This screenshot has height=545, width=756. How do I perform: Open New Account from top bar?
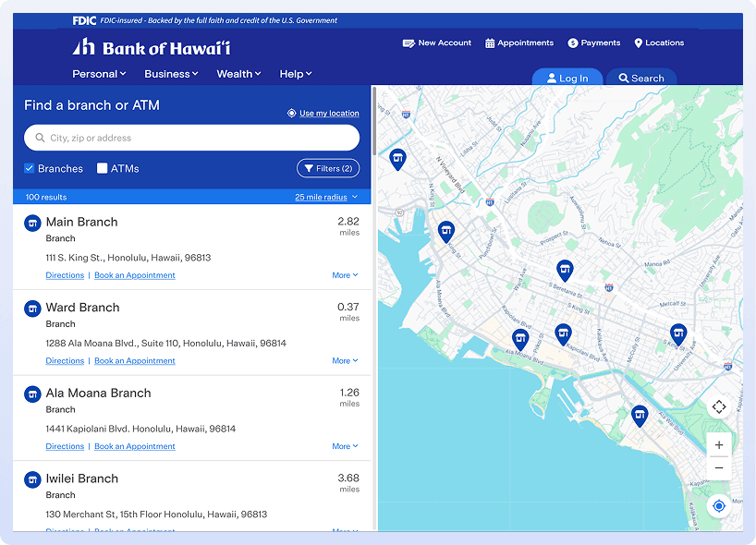click(437, 42)
